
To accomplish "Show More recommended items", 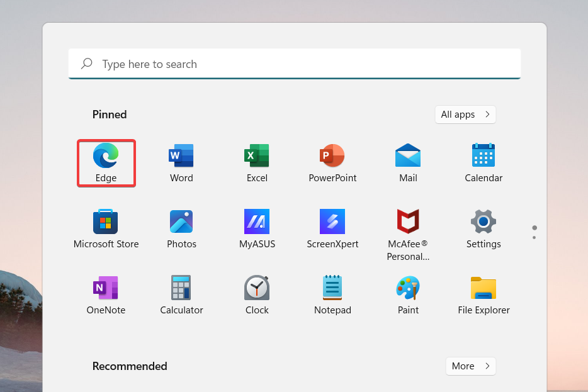I will pyautogui.click(x=470, y=366).
